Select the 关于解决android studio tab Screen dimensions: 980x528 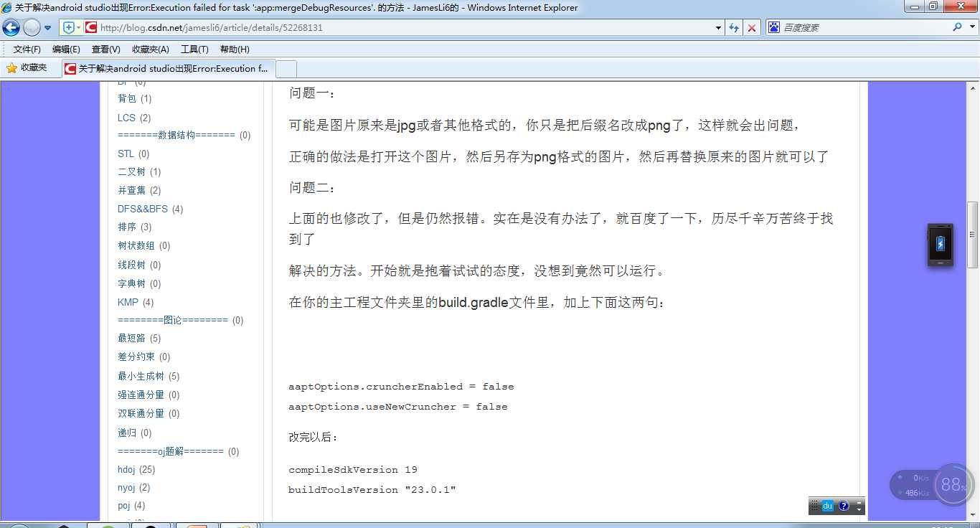coord(167,69)
